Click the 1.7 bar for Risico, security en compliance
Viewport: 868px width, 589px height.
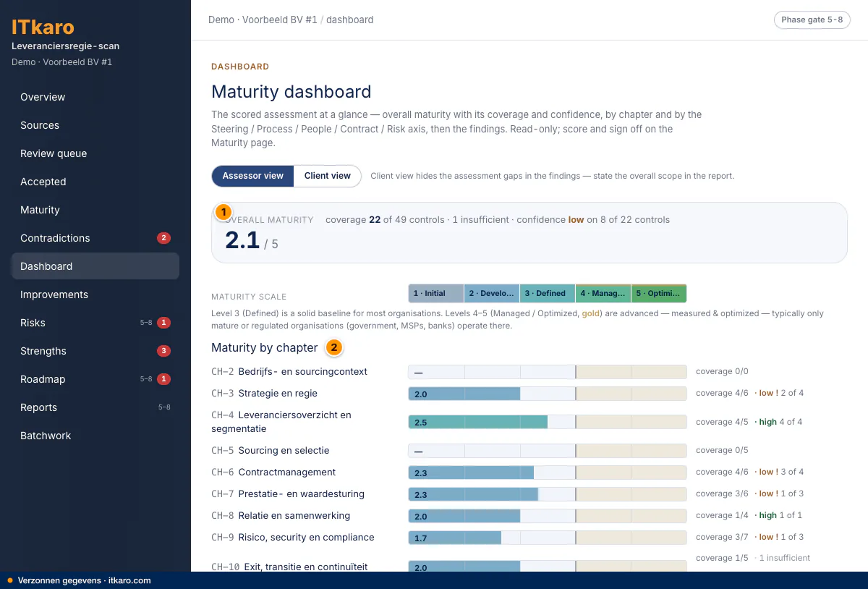(548, 538)
